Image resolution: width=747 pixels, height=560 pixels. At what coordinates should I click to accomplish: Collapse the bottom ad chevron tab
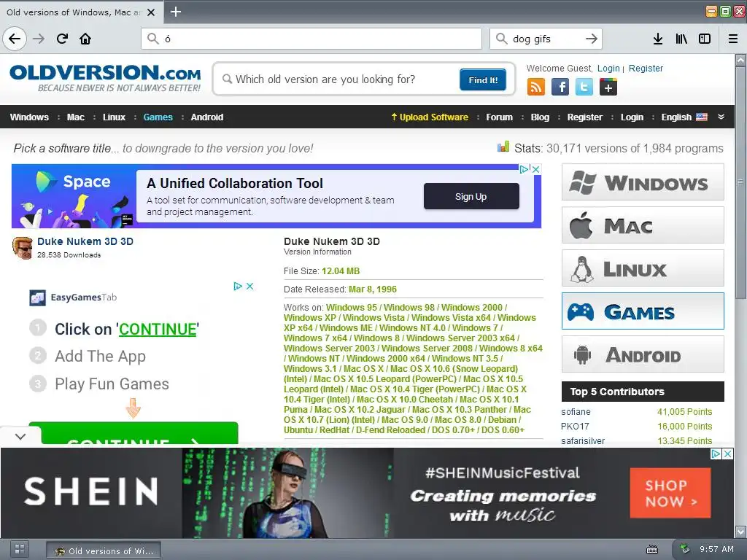click(20, 436)
